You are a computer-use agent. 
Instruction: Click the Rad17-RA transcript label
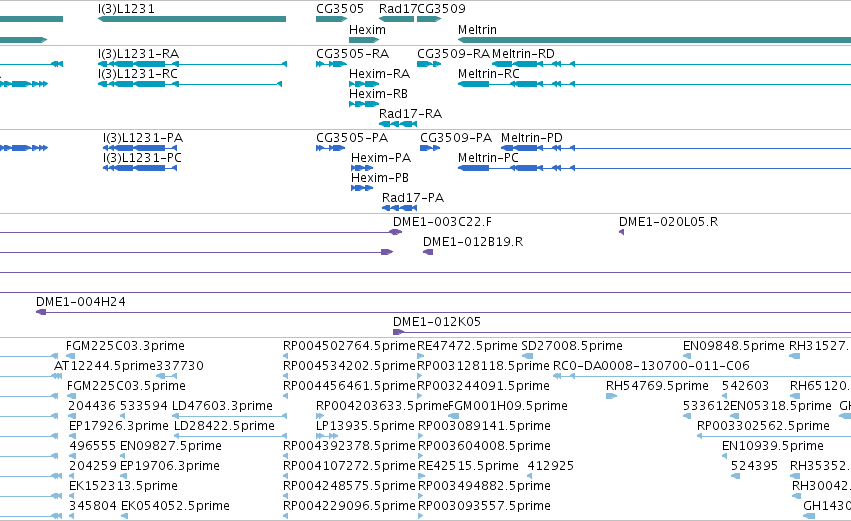410,114
